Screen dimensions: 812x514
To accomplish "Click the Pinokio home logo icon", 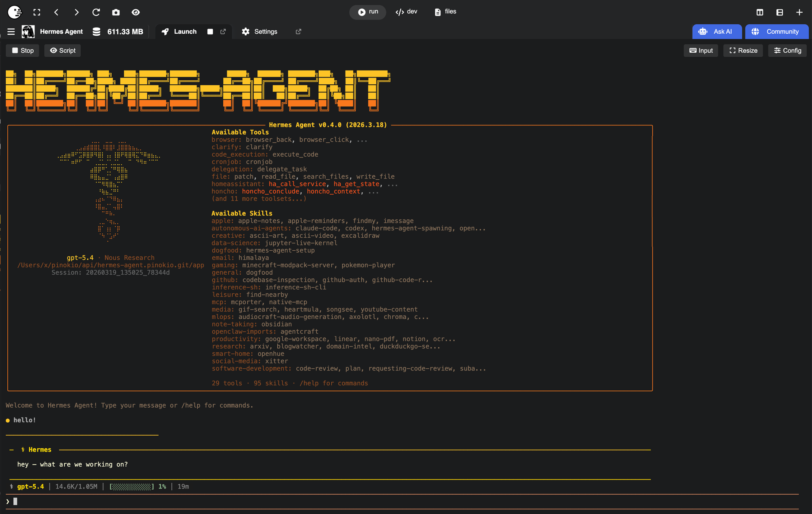I will click(15, 12).
